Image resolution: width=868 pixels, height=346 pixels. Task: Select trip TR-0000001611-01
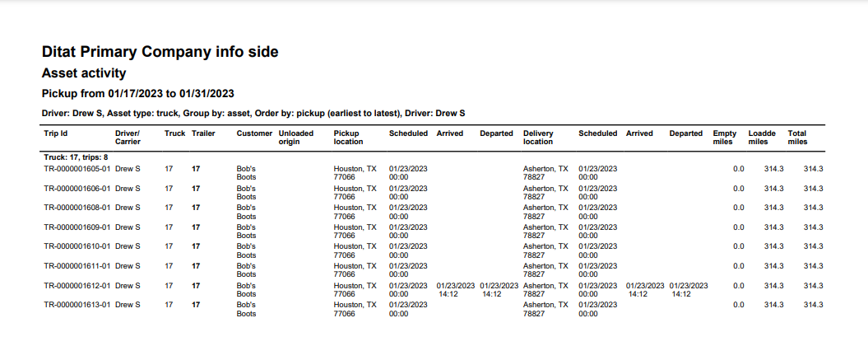77,266
